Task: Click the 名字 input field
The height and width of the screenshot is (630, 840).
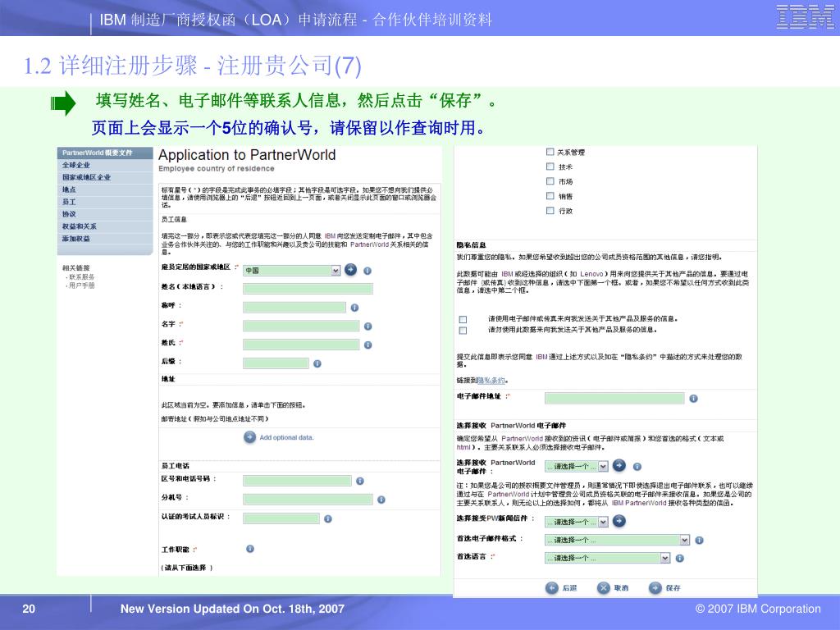Action: [x=301, y=326]
